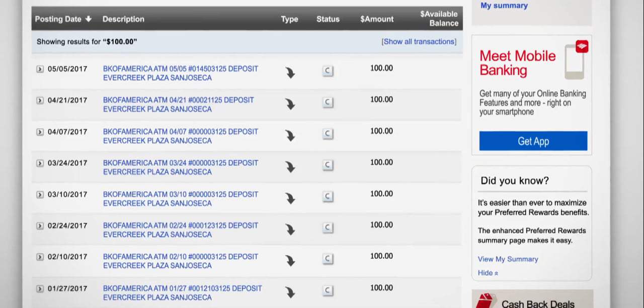Click deposit type arrow icon for 05/05/2017
This screenshot has height=308, width=644.
pyautogui.click(x=290, y=73)
